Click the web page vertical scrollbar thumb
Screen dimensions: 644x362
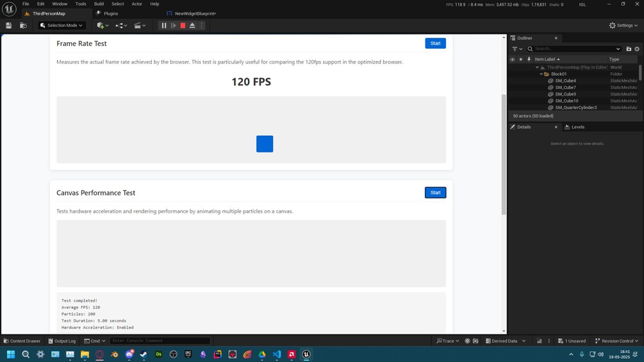tap(504, 154)
